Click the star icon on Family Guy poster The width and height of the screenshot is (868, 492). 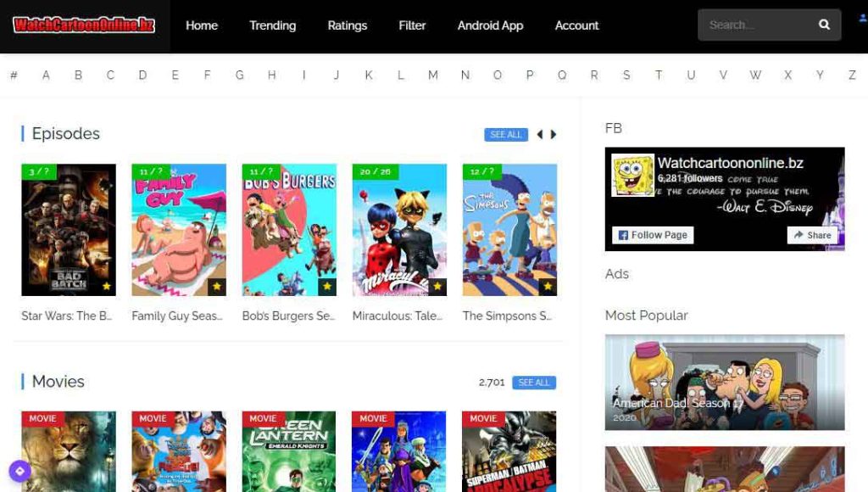tap(217, 287)
